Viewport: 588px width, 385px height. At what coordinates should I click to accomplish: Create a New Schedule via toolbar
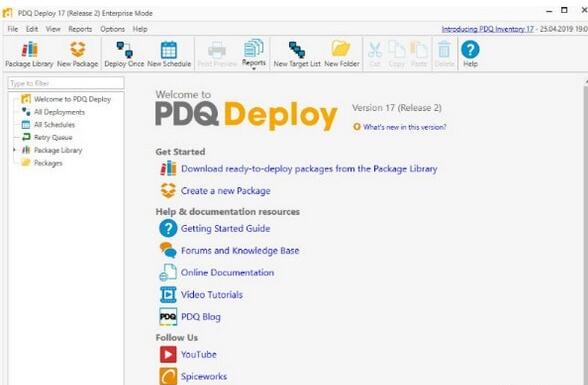point(169,55)
